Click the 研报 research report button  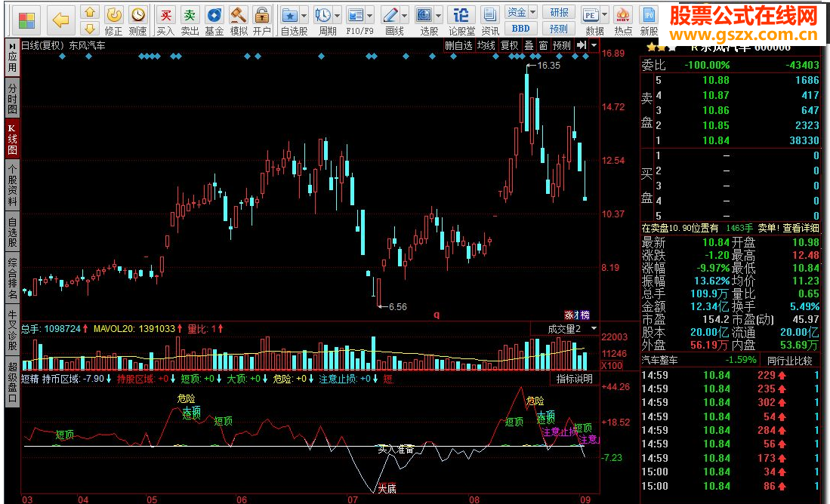(559, 11)
